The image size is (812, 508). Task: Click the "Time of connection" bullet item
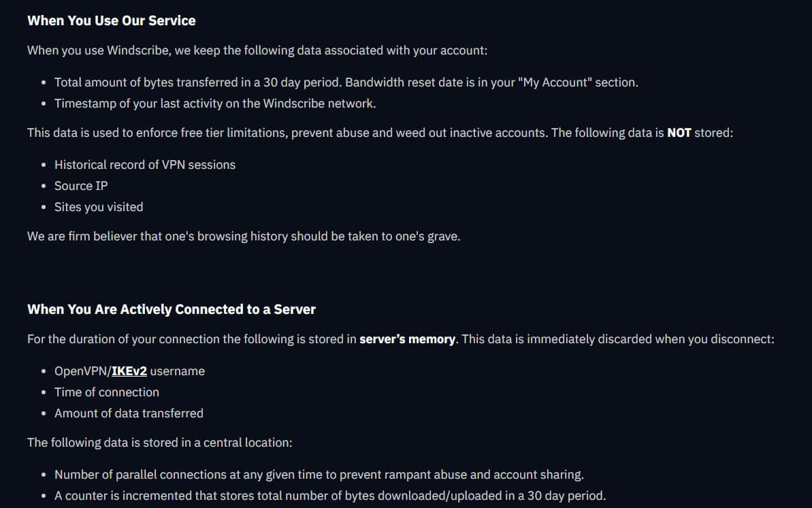click(107, 392)
